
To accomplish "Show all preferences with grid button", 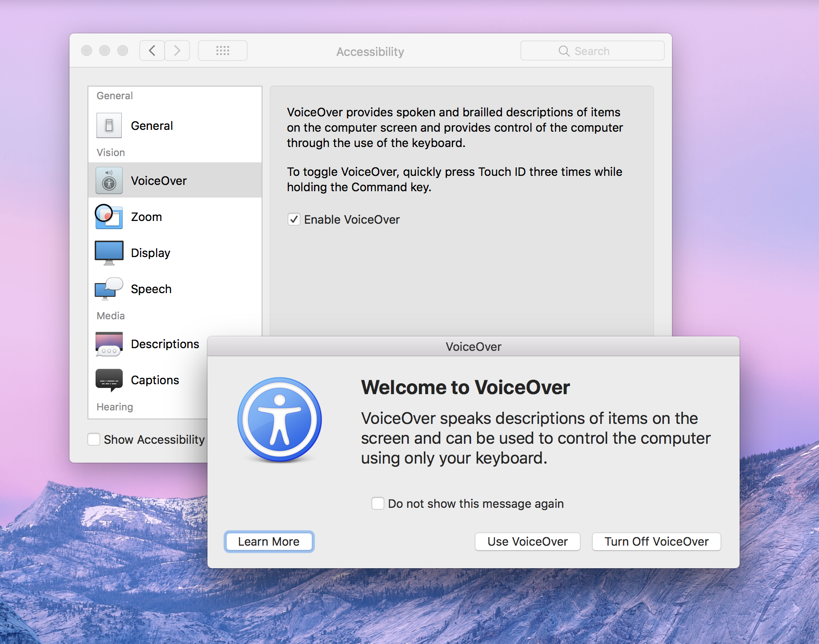I will 223,51.
